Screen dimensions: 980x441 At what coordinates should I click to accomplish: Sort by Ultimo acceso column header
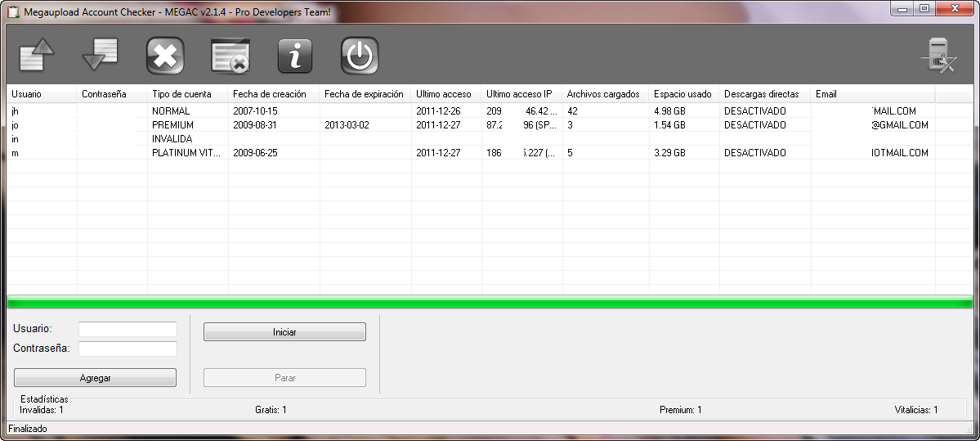tap(446, 94)
